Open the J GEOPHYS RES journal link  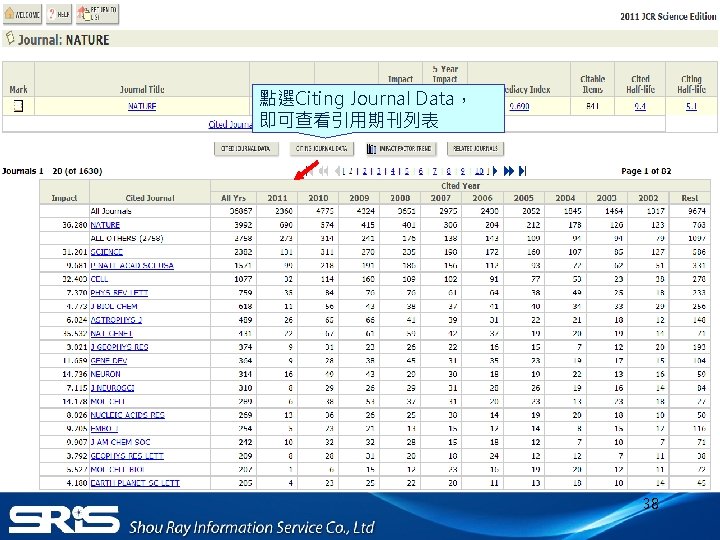click(x=119, y=347)
